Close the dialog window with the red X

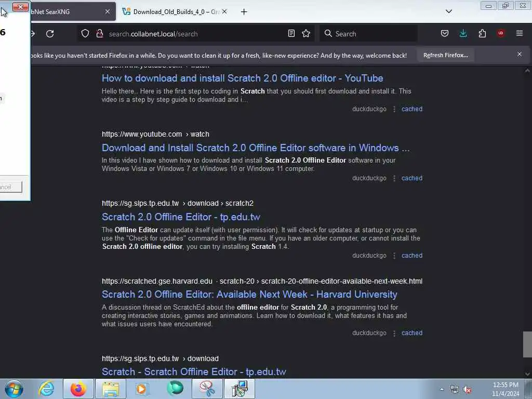[20, 7]
